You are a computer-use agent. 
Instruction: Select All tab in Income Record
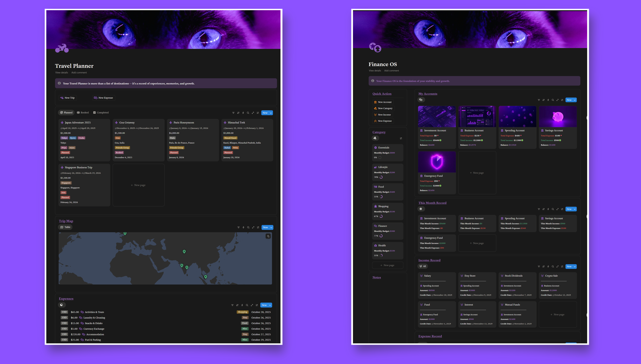(x=423, y=266)
